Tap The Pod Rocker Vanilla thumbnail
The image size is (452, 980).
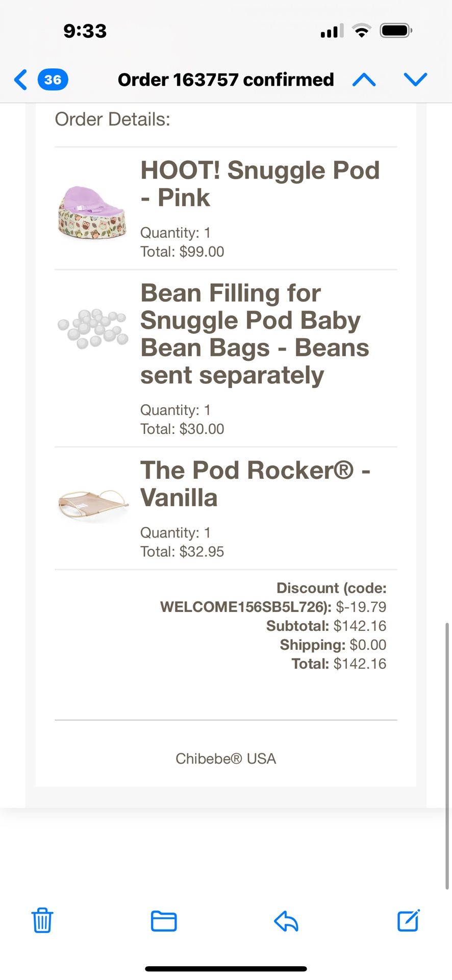tap(92, 503)
